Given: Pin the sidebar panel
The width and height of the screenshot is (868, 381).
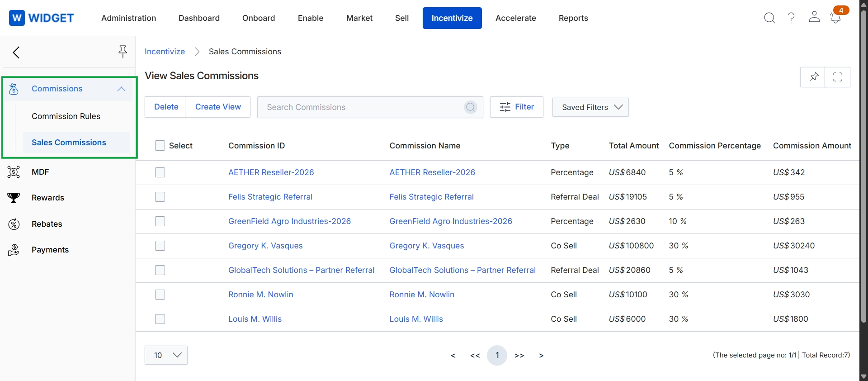Looking at the screenshot, I should [123, 52].
